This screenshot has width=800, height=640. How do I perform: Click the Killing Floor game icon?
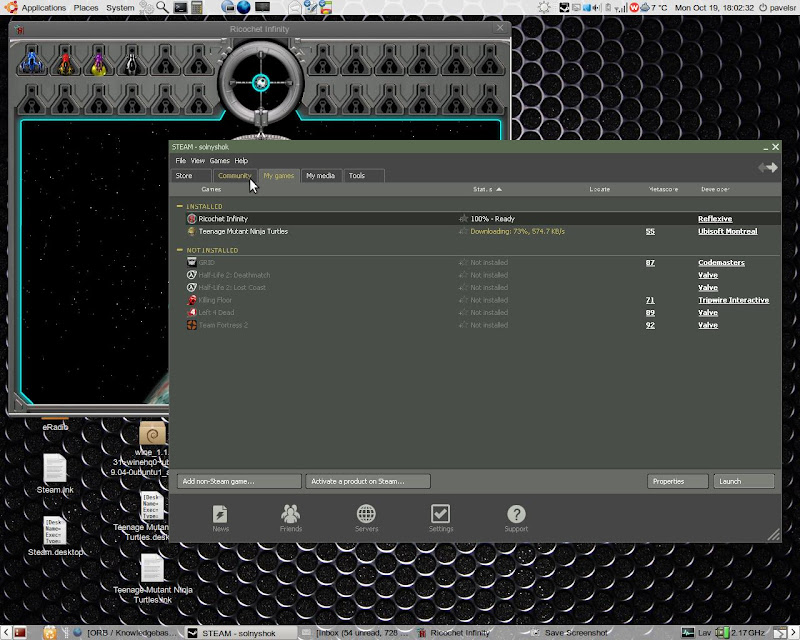(x=192, y=300)
